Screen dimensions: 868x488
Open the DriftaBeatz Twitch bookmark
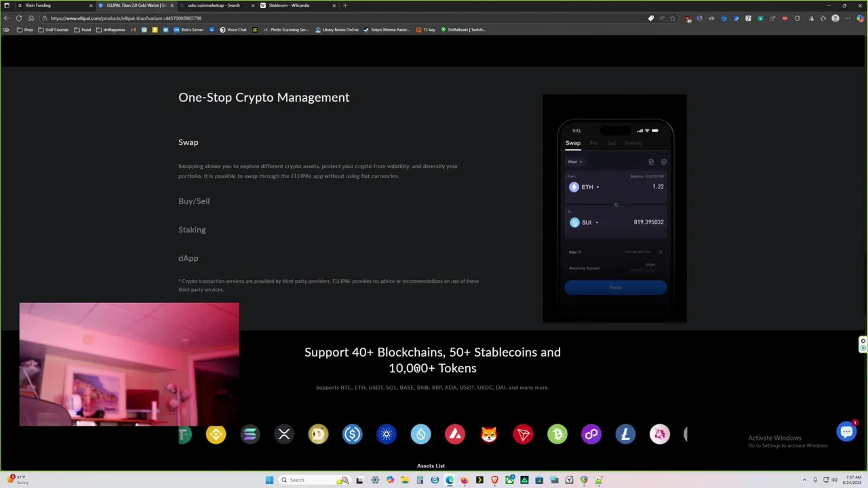(463, 30)
